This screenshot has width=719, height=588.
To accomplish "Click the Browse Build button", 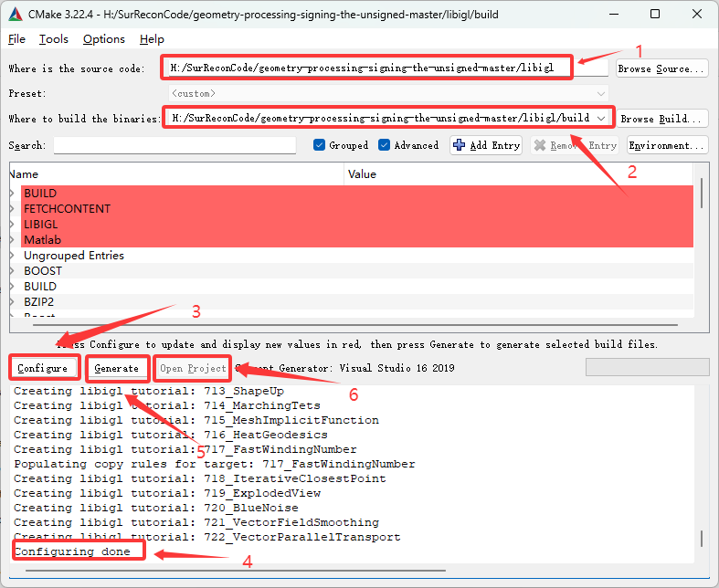I will pos(661,119).
